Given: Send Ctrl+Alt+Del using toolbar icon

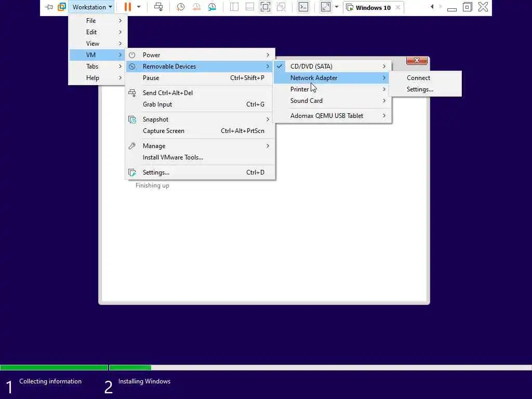Looking at the screenshot, I should tap(158, 7).
